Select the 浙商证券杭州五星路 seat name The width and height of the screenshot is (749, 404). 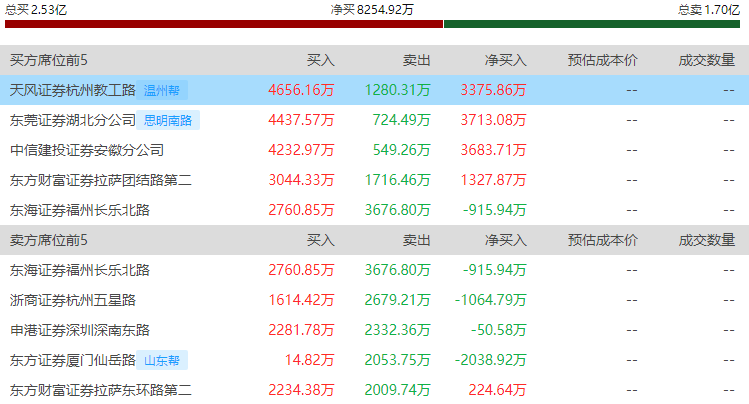pos(73,300)
